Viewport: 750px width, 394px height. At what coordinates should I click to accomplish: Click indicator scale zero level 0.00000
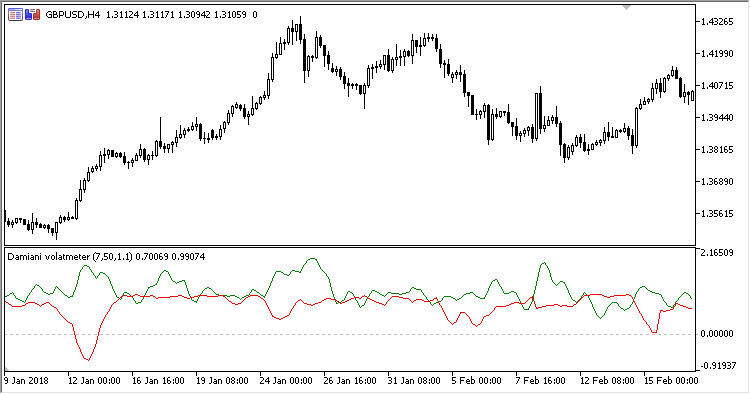(x=717, y=334)
